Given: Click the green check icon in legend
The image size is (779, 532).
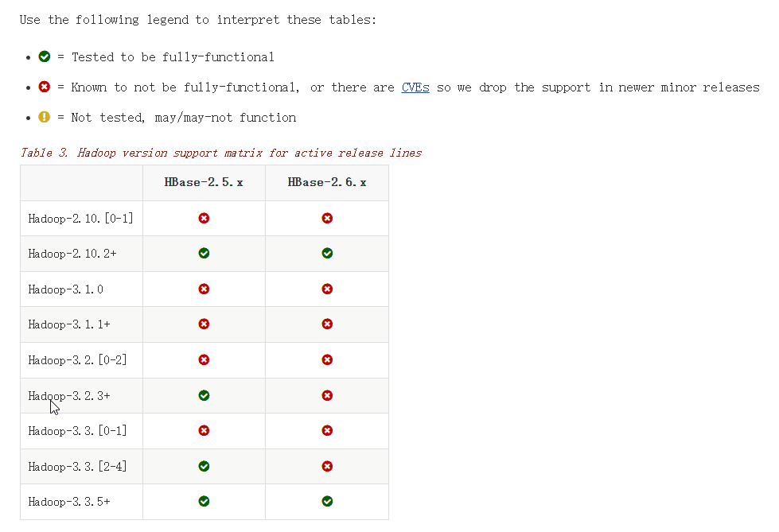Looking at the screenshot, I should [45, 56].
